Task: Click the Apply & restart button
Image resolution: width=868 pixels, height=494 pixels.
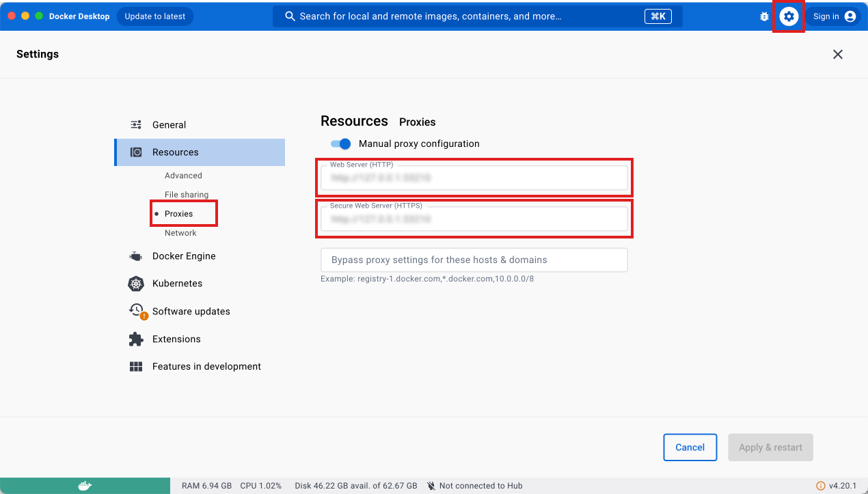Action: click(x=770, y=448)
